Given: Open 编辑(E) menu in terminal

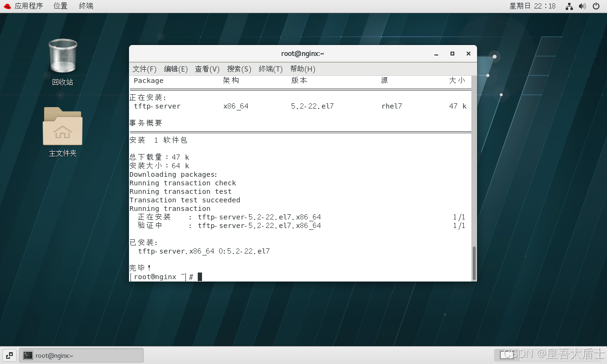Looking at the screenshot, I should click(175, 69).
